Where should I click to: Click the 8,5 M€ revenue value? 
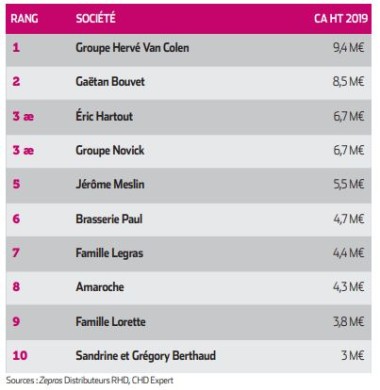point(348,82)
